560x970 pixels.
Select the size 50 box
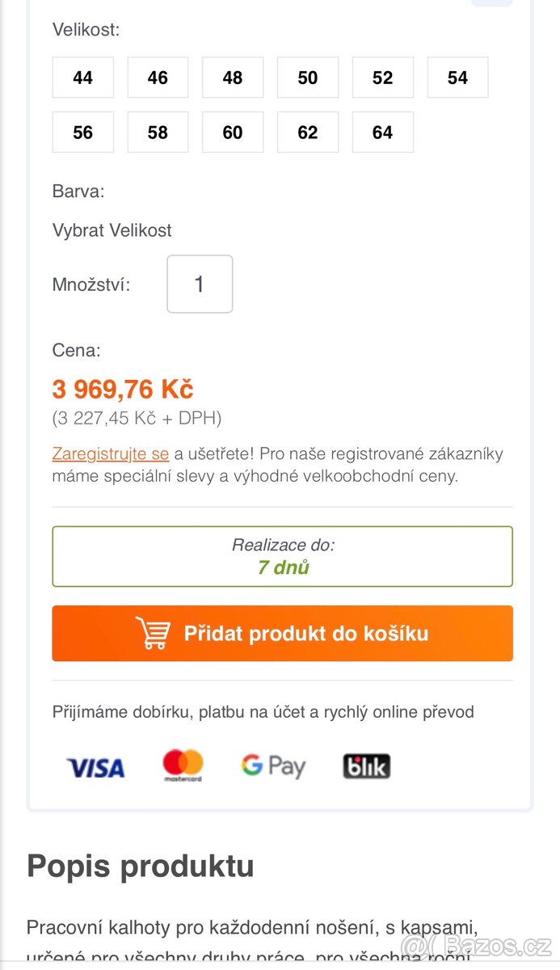coord(308,78)
